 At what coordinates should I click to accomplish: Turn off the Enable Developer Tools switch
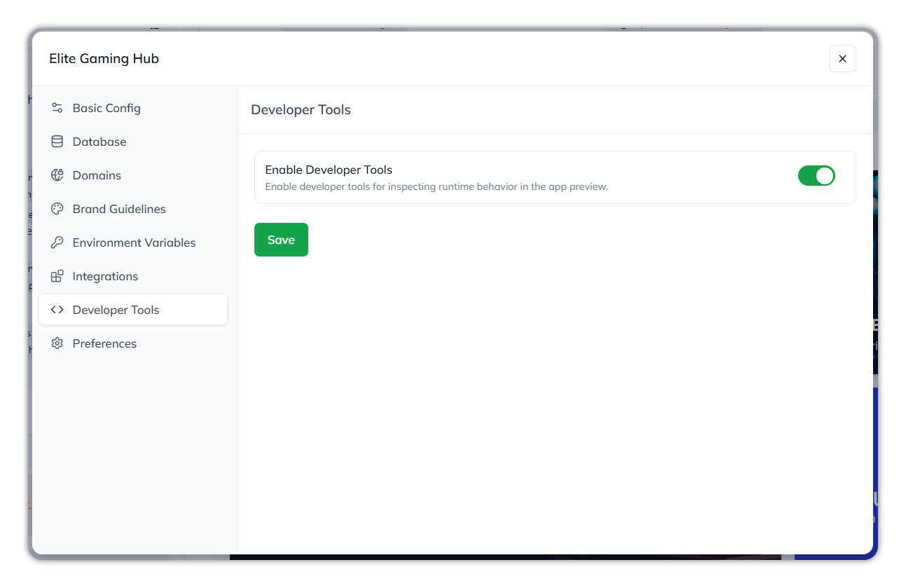(816, 176)
